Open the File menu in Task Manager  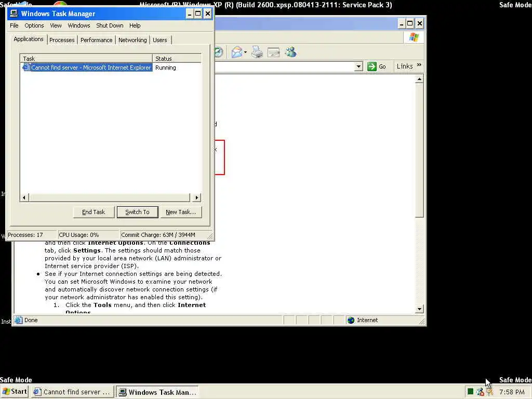14,25
